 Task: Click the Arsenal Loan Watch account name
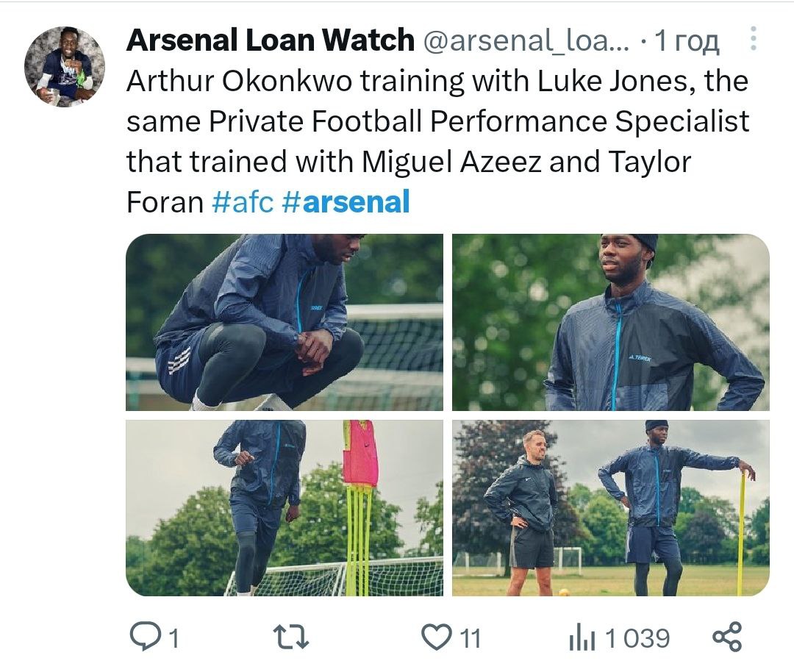[x=270, y=40]
